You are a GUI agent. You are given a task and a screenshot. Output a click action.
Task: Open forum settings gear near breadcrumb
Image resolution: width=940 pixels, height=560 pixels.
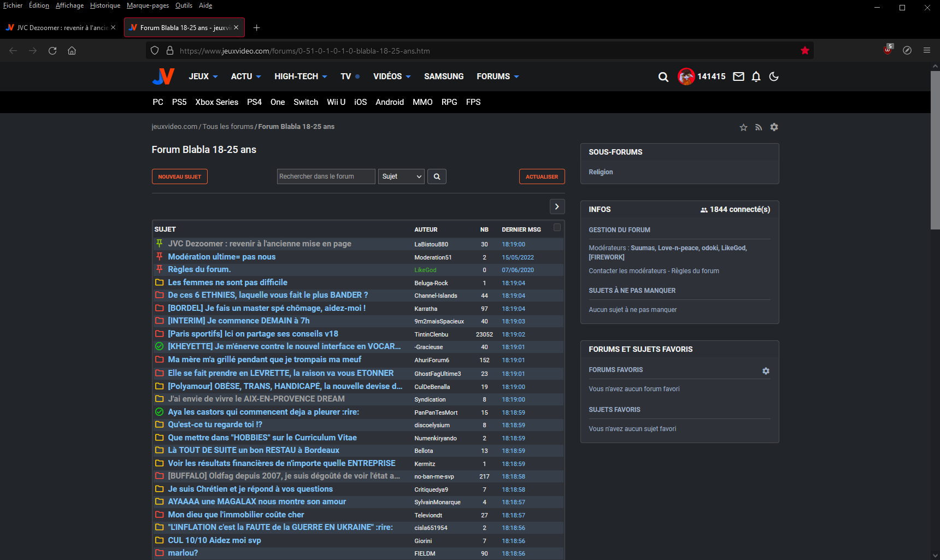[x=774, y=127]
